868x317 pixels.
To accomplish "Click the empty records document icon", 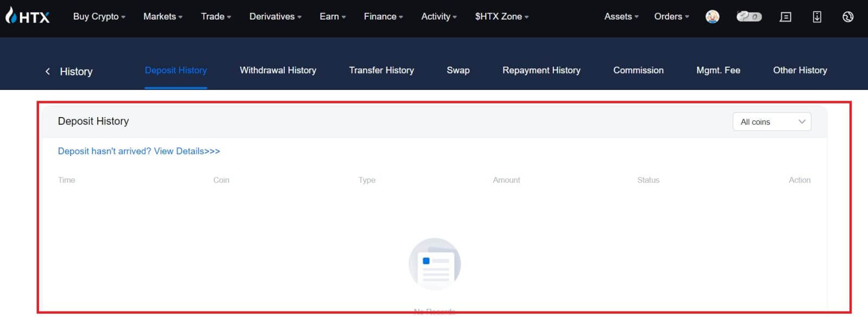I will pyautogui.click(x=435, y=264).
